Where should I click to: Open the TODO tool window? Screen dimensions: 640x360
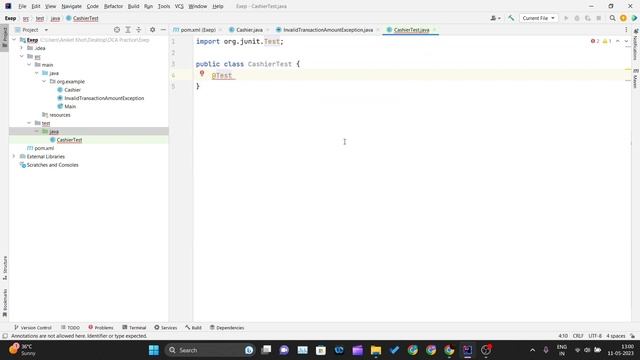coord(70,328)
